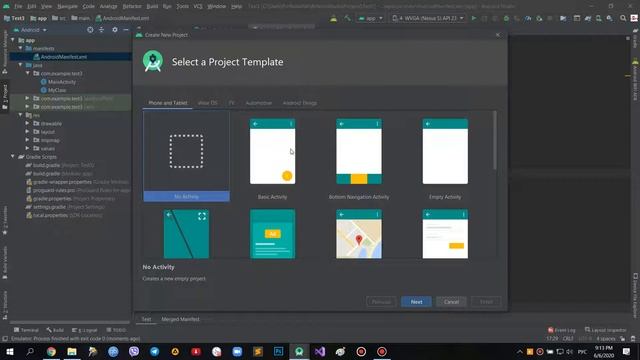The height and width of the screenshot is (360, 640).
Task: Open the Logcat tool window
Action: pyautogui.click(x=85, y=330)
